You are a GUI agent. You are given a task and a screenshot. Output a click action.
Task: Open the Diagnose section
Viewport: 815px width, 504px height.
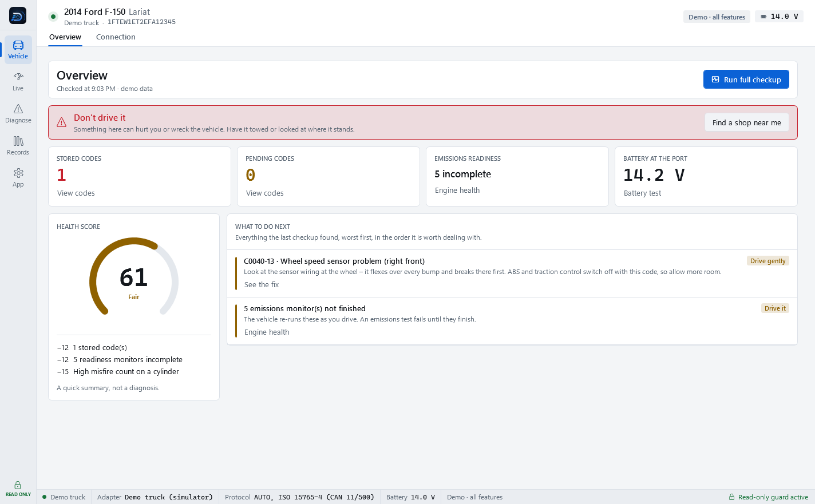pyautogui.click(x=18, y=114)
